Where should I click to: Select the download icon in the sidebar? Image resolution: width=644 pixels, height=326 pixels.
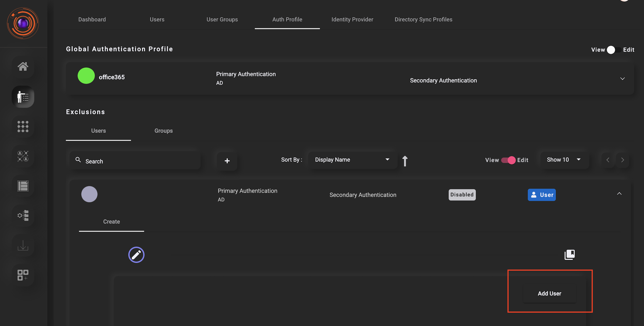pyautogui.click(x=23, y=246)
